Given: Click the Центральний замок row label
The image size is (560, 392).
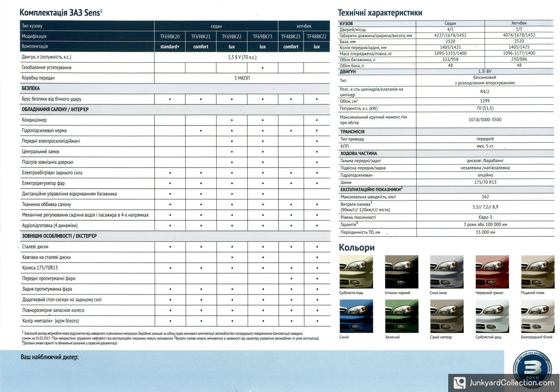Looking at the screenshot, I should [x=40, y=152].
